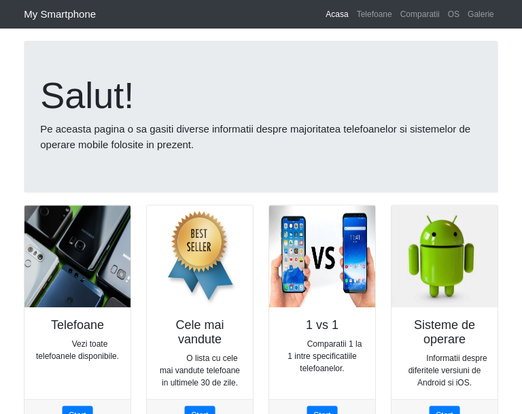Click Start button under Cele mai vandute

pos(200,410)
